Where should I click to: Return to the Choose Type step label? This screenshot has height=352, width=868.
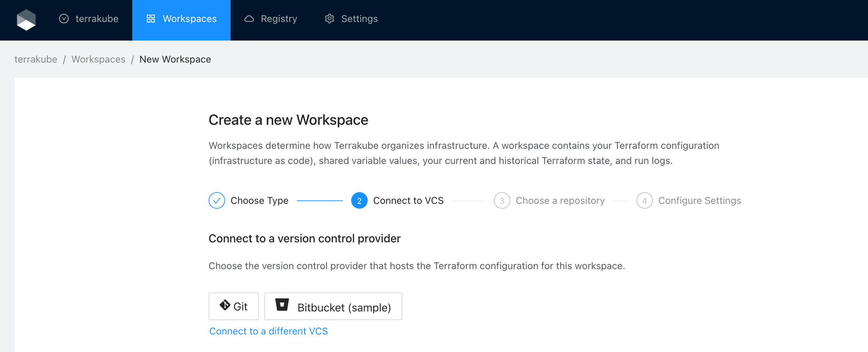tap(259, 200)
